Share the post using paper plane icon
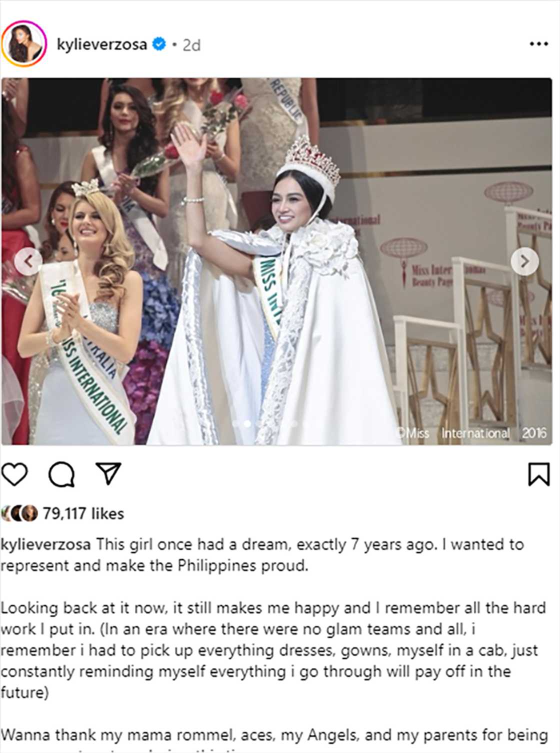The image size is (560, 753). [108, 473]
